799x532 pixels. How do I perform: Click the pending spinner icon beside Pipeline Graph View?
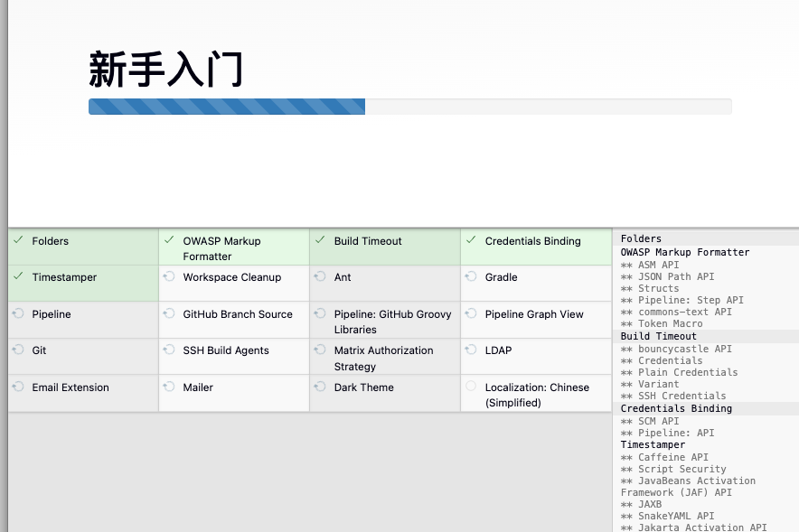(471, 313)
